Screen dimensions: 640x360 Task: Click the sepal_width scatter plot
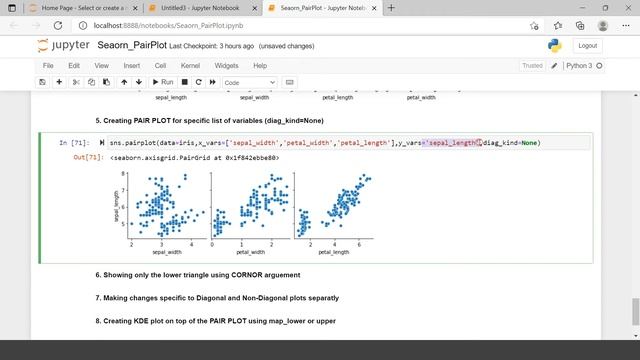[x=167, y=205]
